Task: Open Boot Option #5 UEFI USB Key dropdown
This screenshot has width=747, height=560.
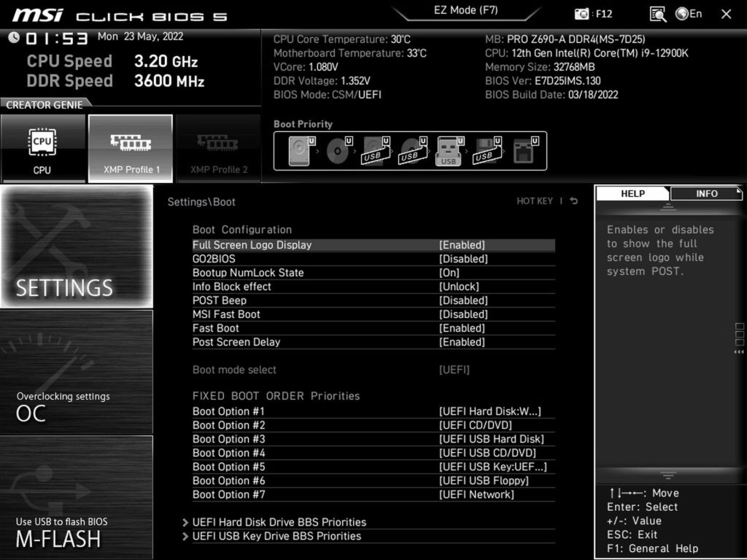Action: (492, 466)
